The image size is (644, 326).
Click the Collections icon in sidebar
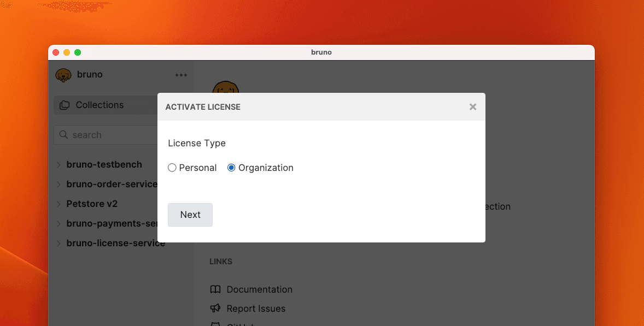pos(65,105)
